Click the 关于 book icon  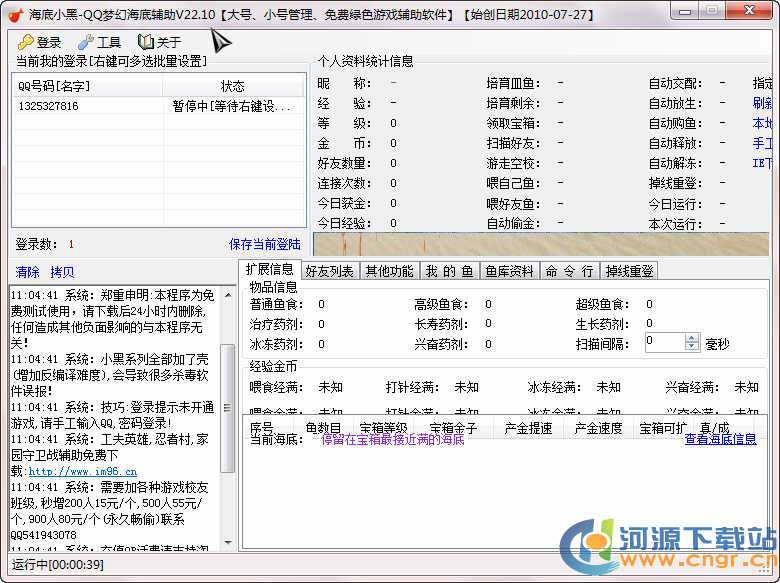click(x=145, y=42)
